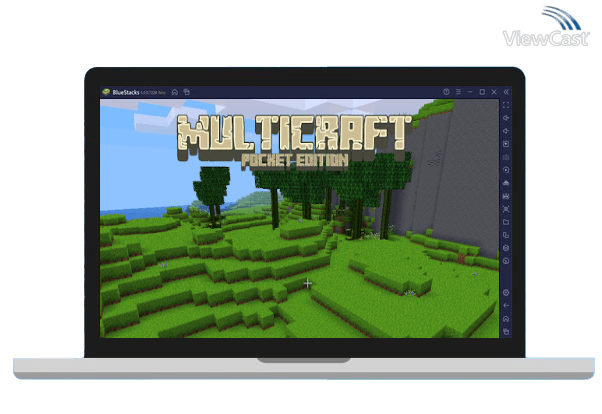Show recent apps icon at sidebar bottom
The height and width of the screenshot is (414, 602).
[506, 331]
